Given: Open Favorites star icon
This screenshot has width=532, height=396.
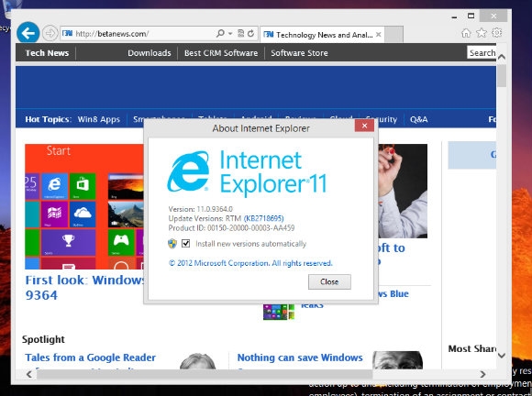Looking at the screenshot, I should (x=482, y=33).
